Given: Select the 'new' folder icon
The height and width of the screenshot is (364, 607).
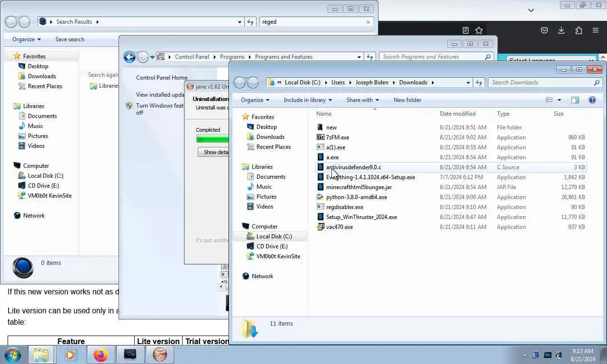Looking at the screenshot, I should [321, 127].
